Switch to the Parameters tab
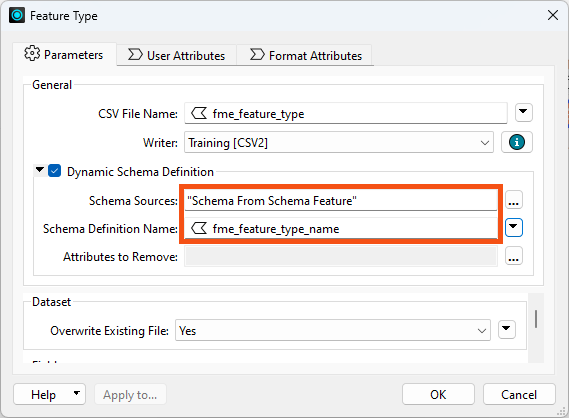The height and width of the screenshot is (418, 569). point(65,54)
